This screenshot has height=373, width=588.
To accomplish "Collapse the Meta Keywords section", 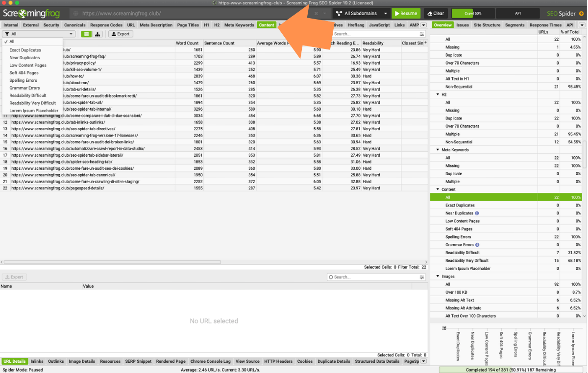I will coord(438,150).
